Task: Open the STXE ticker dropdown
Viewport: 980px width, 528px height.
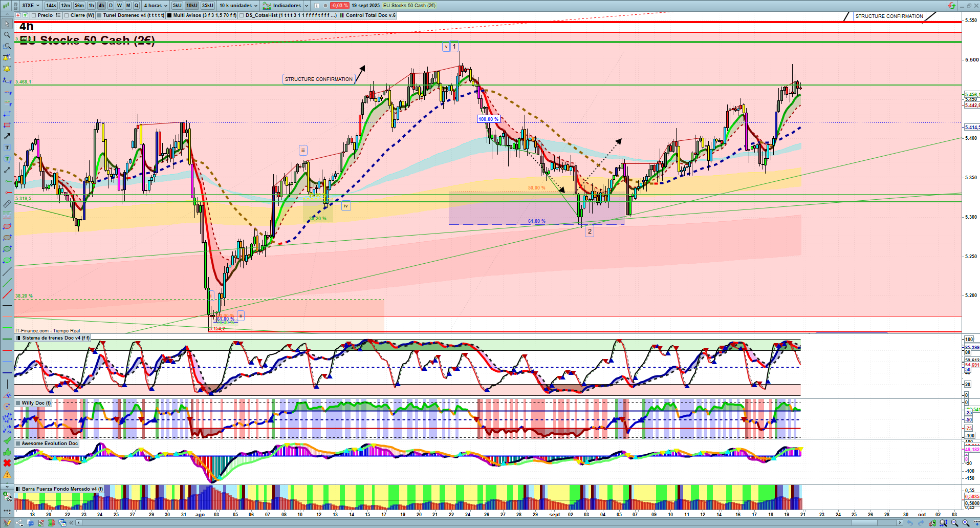Action: coord(31,6)
